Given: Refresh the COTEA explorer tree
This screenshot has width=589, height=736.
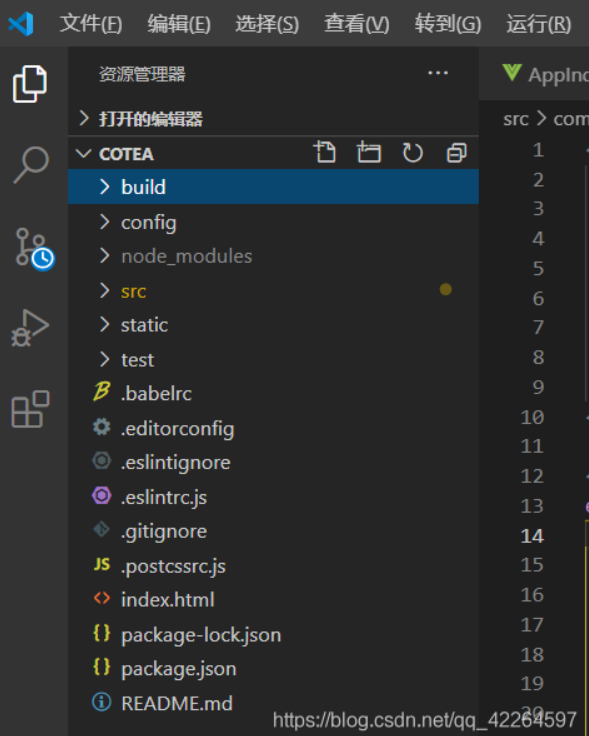Looking at the screenshot, I should (x=413, y=153).
